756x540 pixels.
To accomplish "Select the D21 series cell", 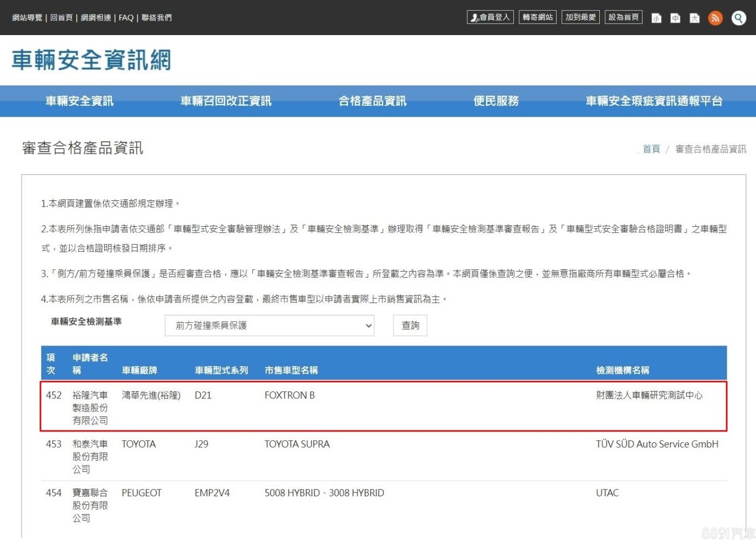I will pos(203,395).
